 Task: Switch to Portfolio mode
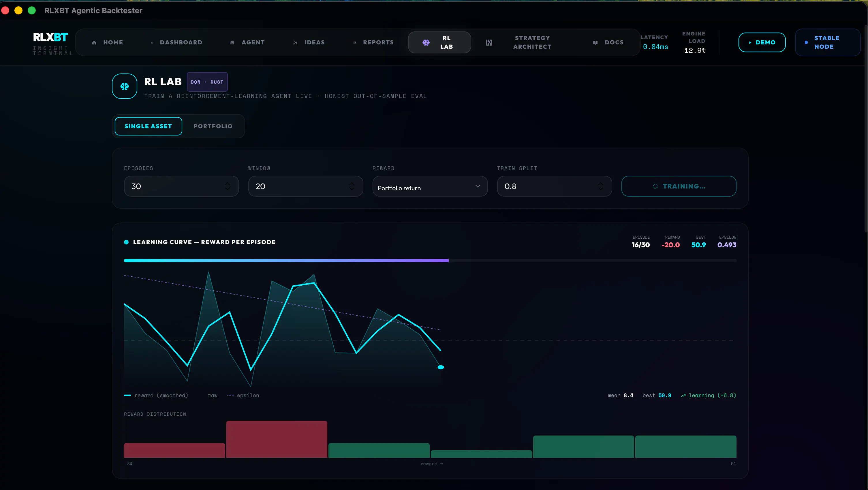coord(213,126)
